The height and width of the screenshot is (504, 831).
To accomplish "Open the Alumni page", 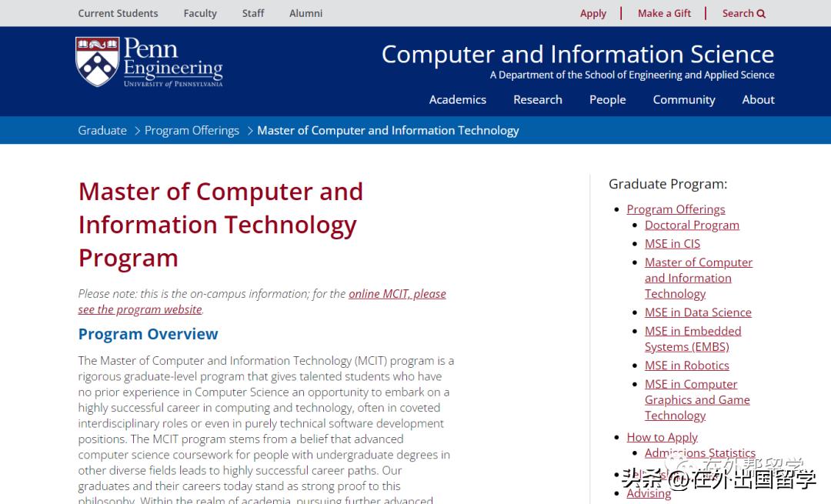I will tap(305, 13).
